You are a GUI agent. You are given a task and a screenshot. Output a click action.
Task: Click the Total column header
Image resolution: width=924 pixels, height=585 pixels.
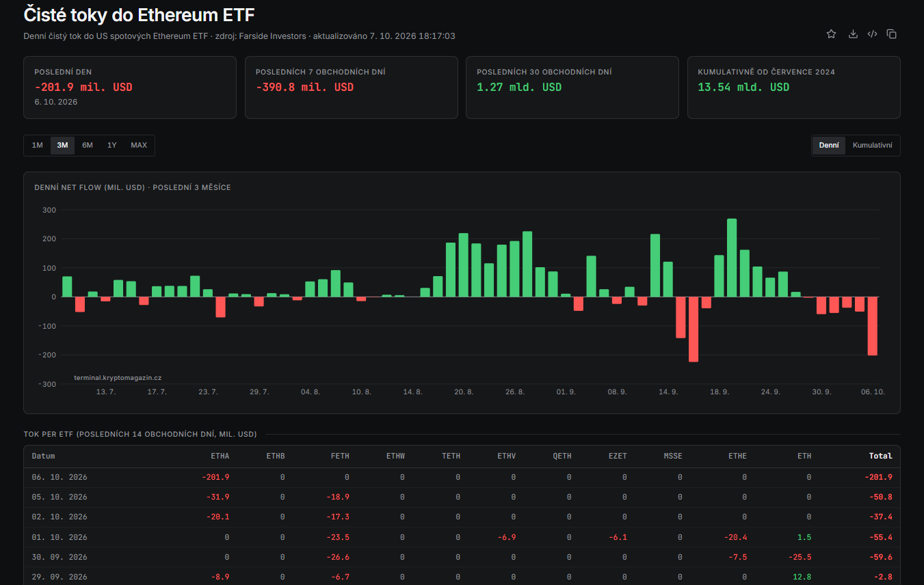(x=880, y=456)
